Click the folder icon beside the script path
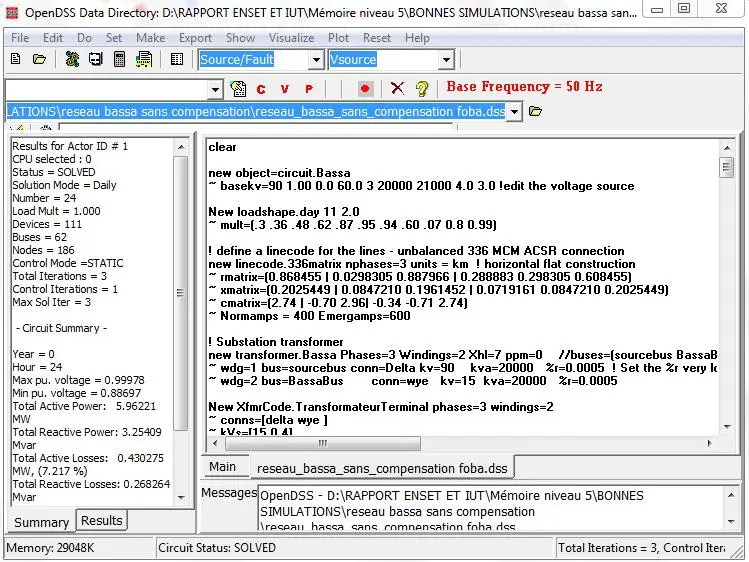Viewport: 749px width, 562px height. pyautogui.click(x=535, y=112)
